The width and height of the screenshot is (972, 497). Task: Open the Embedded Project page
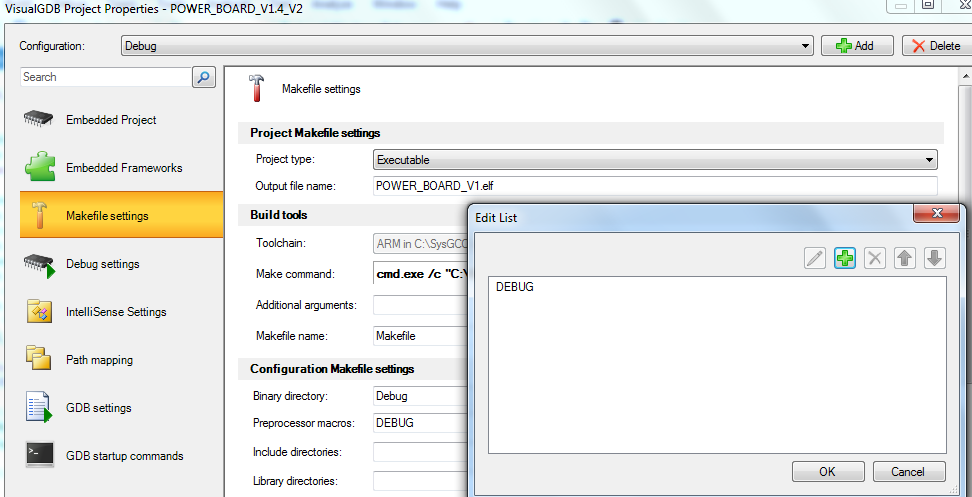[x=122, y=120]
